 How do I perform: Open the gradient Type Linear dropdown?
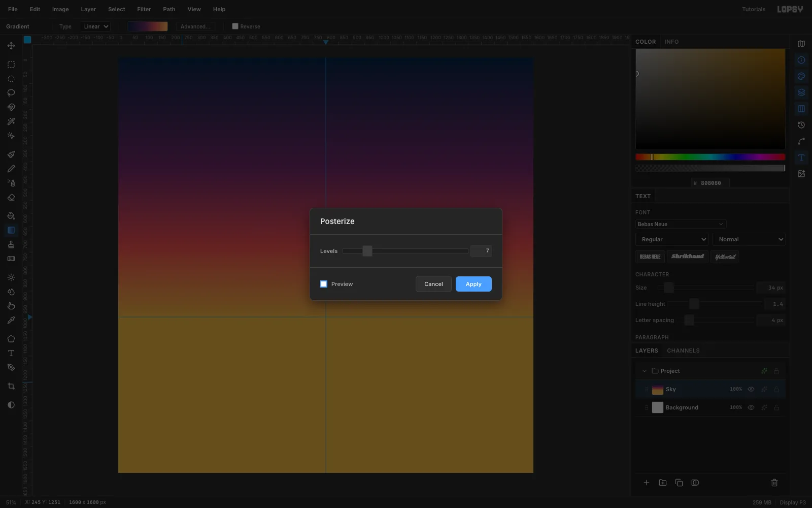[95, 26]
